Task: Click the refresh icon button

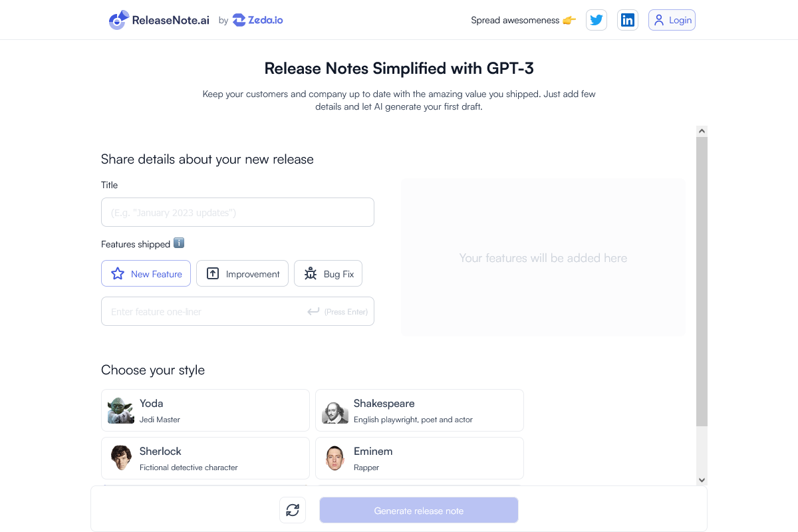Action: pyautogui.click(x=293, y=510)
